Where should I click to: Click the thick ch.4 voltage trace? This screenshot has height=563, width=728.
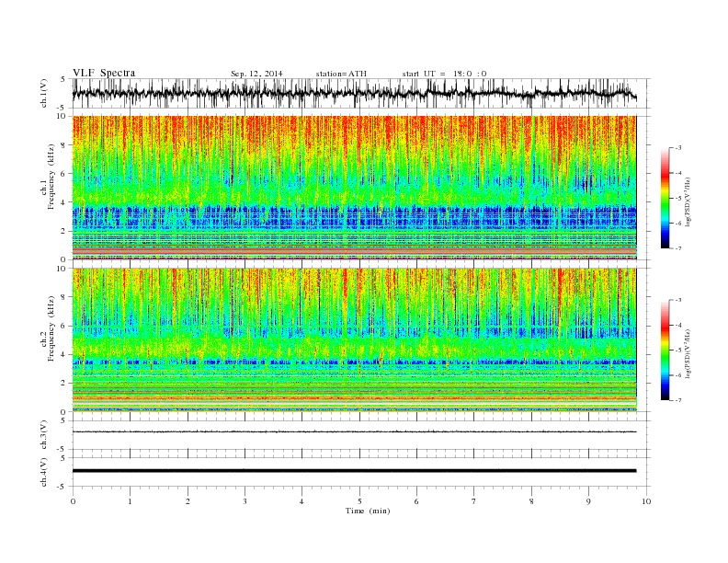354,471
